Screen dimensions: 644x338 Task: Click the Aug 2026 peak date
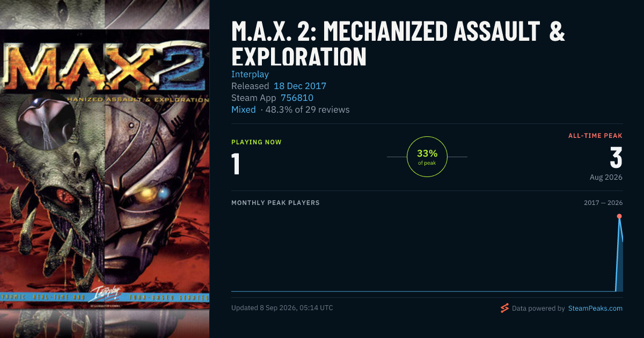point(606,177)
